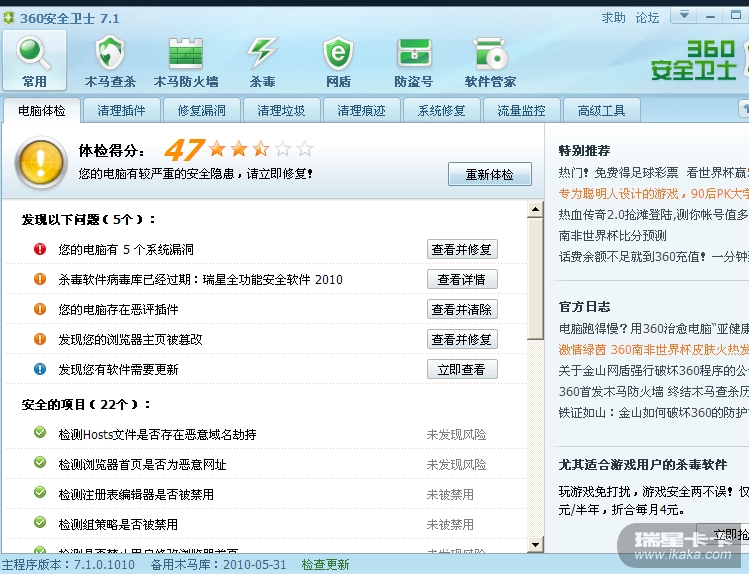This screenshot has height=574, width=749.
Task: Switch to 清理插件 tab
Action: pos(121,111)
